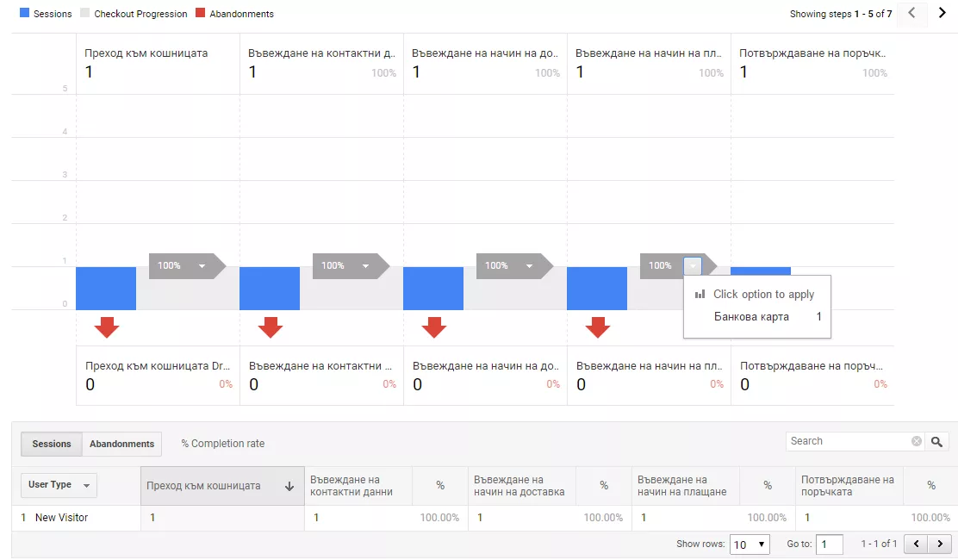Click Въвеждане на контактни blue sessions bar
This screenshot has width=958, height=560.
pyautogui.click(x=270, y=289)
